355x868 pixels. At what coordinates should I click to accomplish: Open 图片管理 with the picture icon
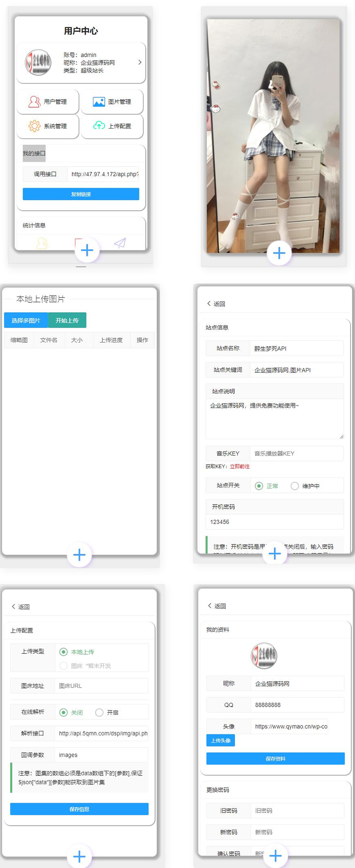(112, 102)
